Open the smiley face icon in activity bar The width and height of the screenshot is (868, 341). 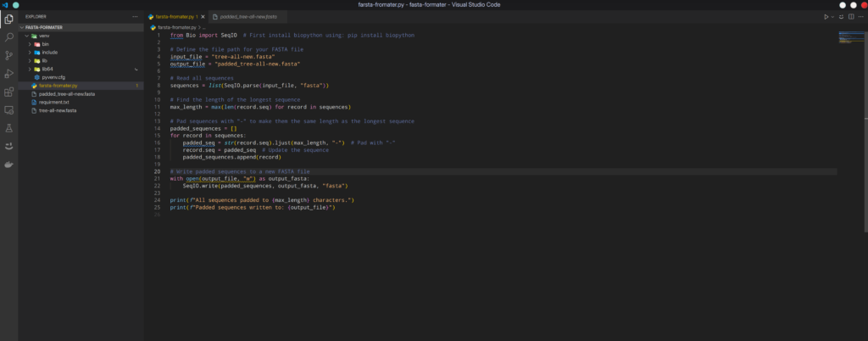click(x=8, y=147)
